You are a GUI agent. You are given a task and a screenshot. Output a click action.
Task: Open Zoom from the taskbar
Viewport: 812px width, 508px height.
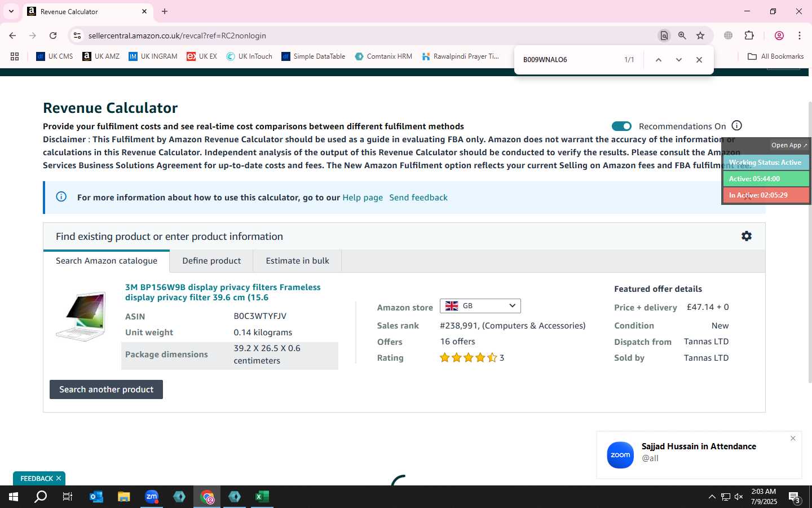152,497
